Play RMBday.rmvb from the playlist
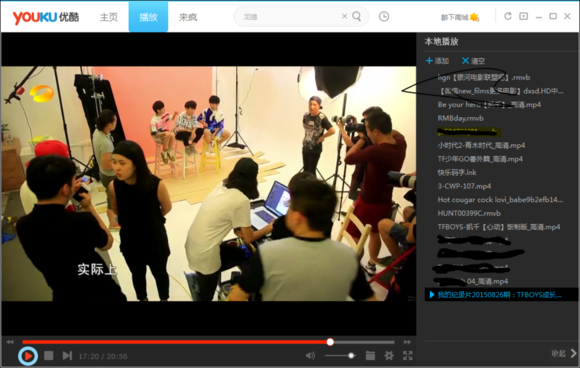Viewport: 580px width, 368px height. tap(461, 118)
